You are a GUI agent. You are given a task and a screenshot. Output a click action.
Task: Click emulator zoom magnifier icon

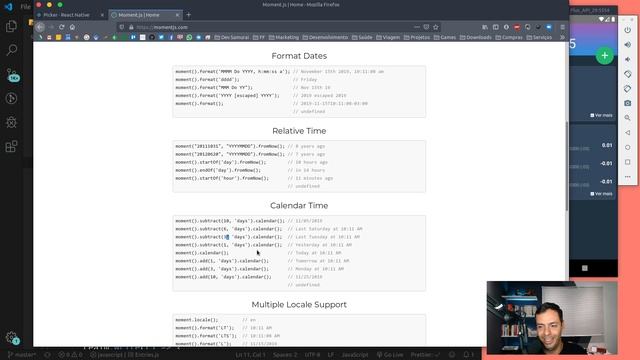(x=628, y=118)
